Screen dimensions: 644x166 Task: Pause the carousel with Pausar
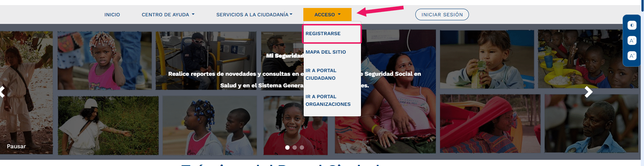point(16,146)
